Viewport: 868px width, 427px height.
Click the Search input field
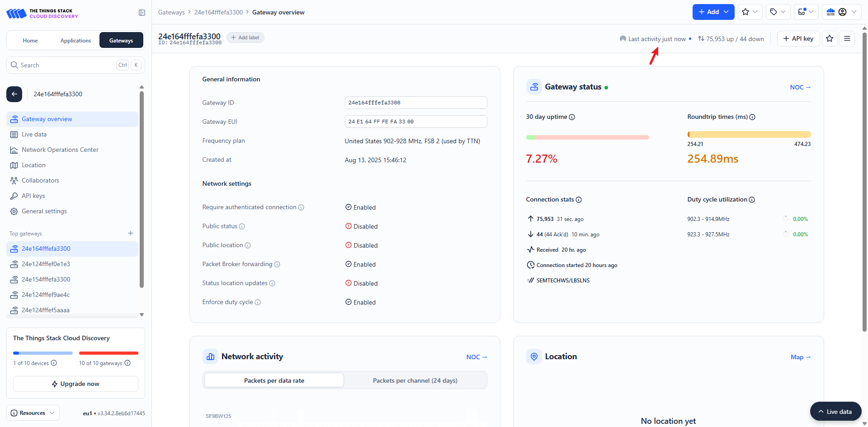pos(75,65)
